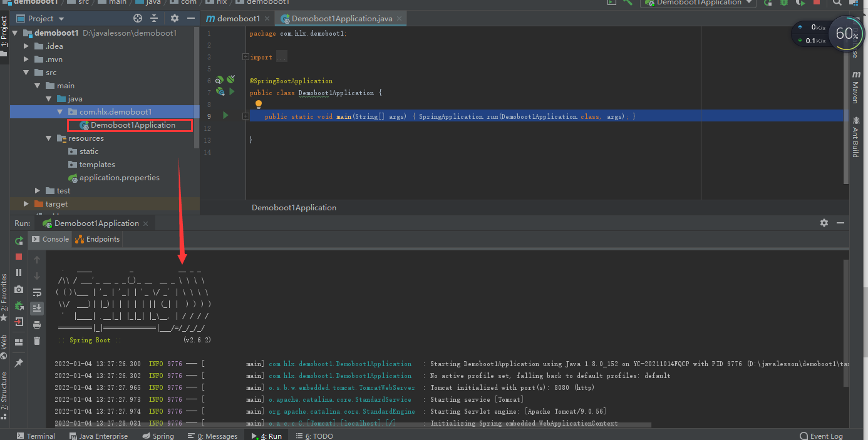
Task: Click the 60% memory indicator circle
Action: pyautogui.click(x=845, y=33)
